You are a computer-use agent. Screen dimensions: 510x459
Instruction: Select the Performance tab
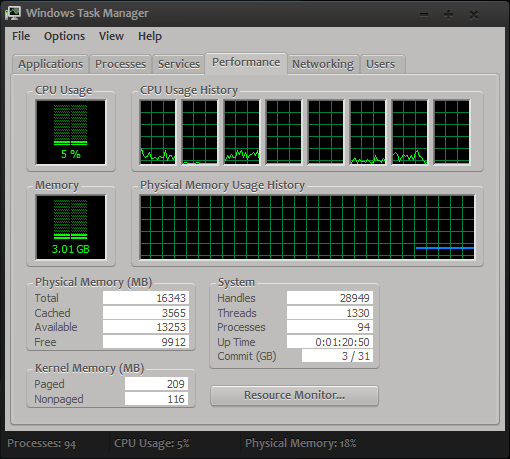click(x=246, y=63)
